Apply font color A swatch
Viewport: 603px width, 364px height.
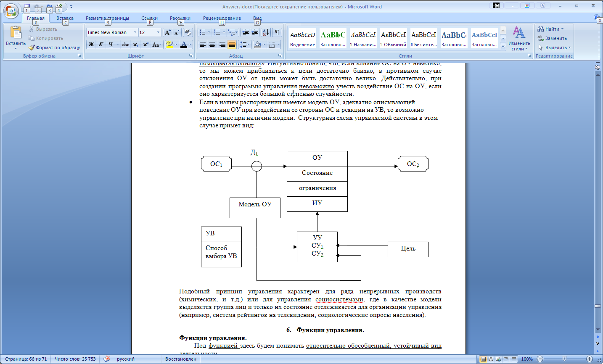coord(183,45)
